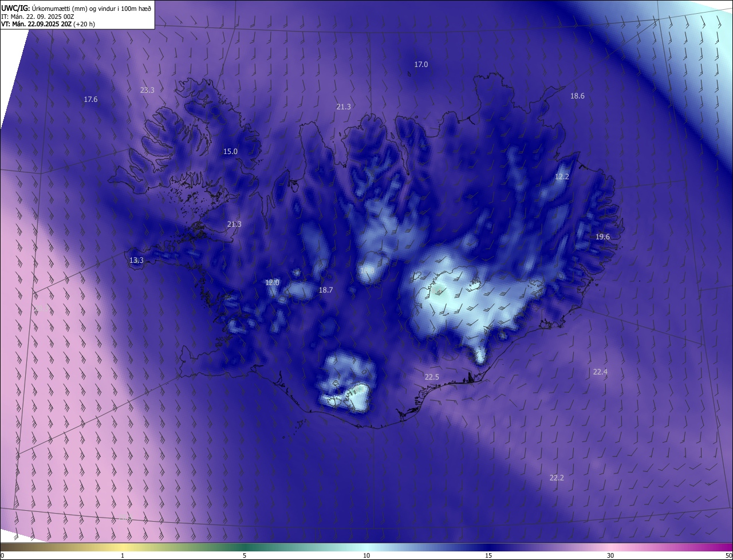This screenshot has width=733, height=560.
Task: Click the precipitation color scale bar
Action: coord(366,547)
